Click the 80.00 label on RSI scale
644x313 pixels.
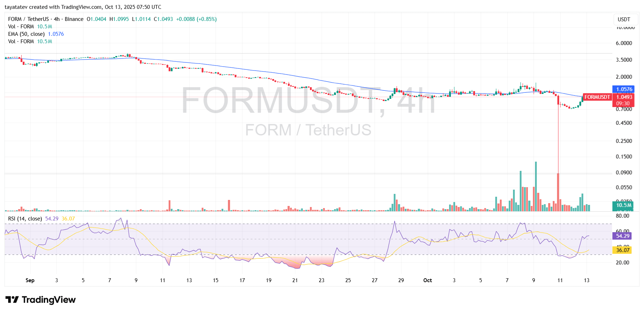click(622, 216)
